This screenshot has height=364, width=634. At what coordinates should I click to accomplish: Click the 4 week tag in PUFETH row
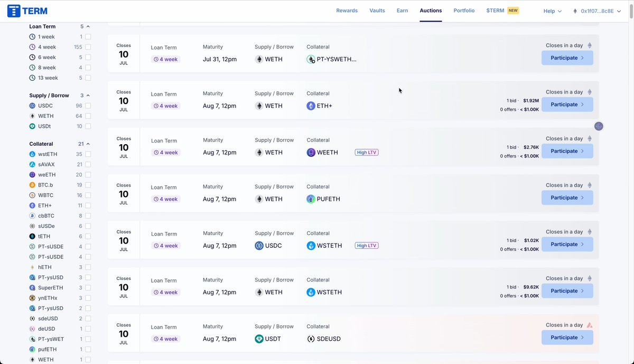(x=166, y=199)
